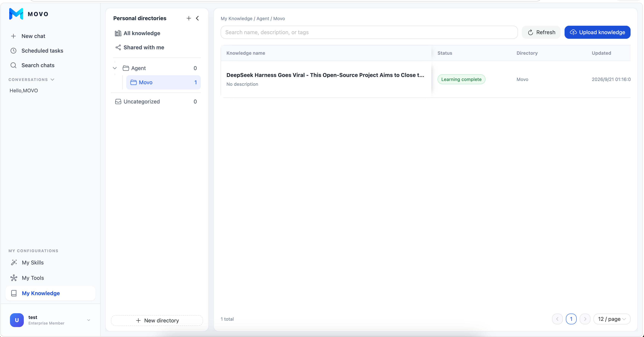Click the MOVO logo icon
The height and width of the screenshot is (337, 644).
[x=16, y=14]
